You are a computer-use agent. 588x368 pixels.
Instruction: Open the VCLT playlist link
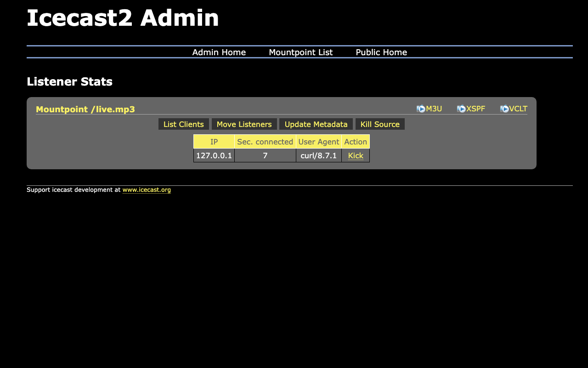pyautogui.click(x=518, y=109)
